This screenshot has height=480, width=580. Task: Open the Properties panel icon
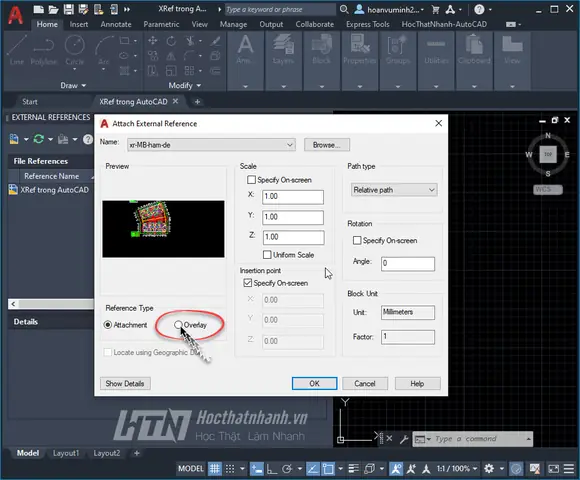tap(360, 49)
